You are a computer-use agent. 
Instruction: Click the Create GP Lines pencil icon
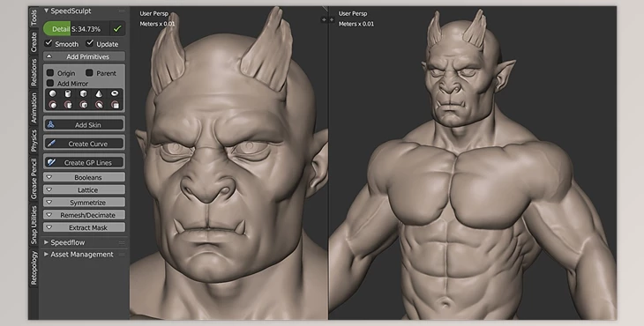(51, 162)
